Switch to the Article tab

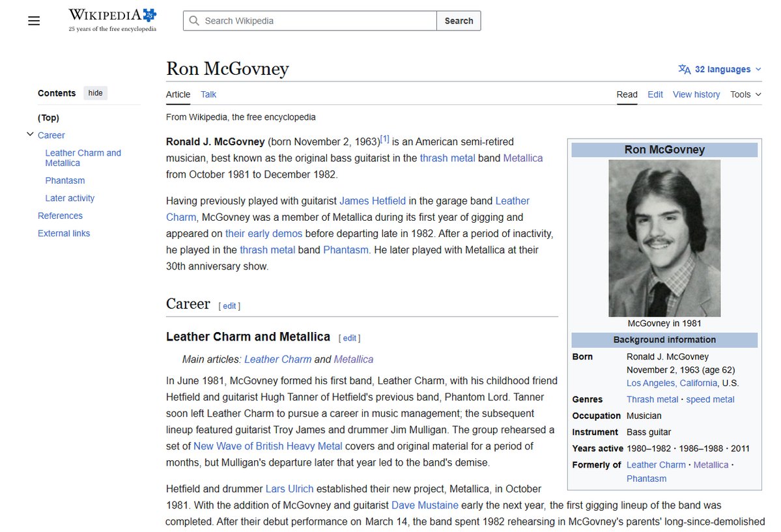[x=178, y=94]
